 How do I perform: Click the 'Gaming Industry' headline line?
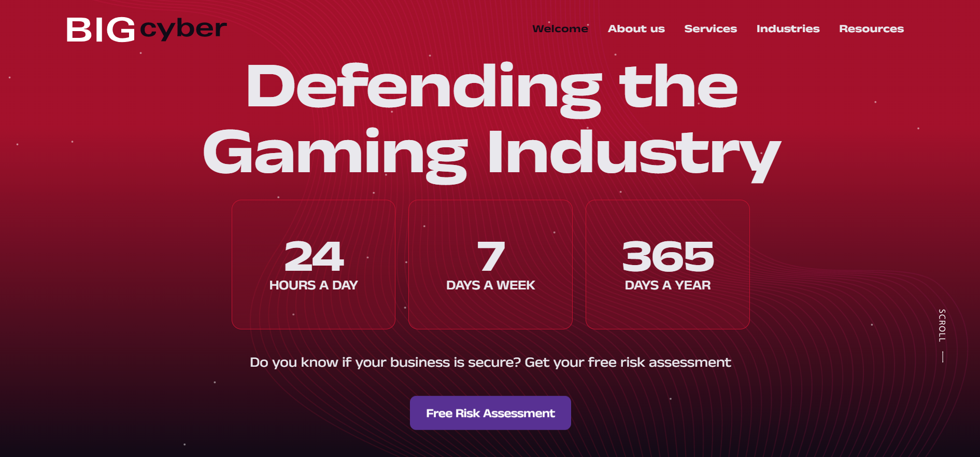point(491,153)
